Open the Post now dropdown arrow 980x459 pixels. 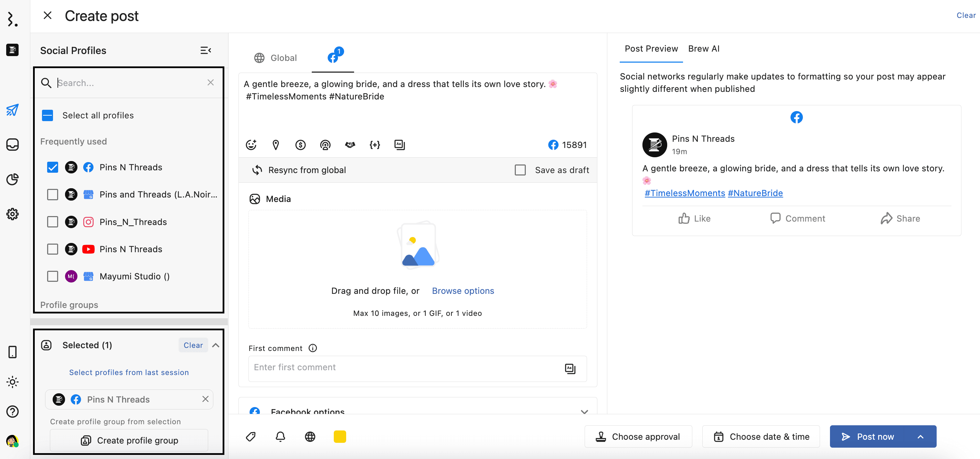tap(920, 437)
